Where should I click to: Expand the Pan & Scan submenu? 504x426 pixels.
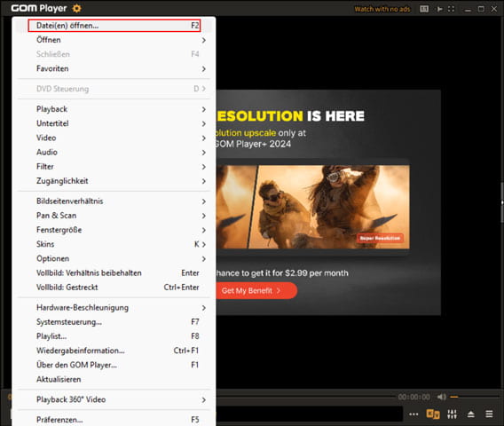click(114, 216)
